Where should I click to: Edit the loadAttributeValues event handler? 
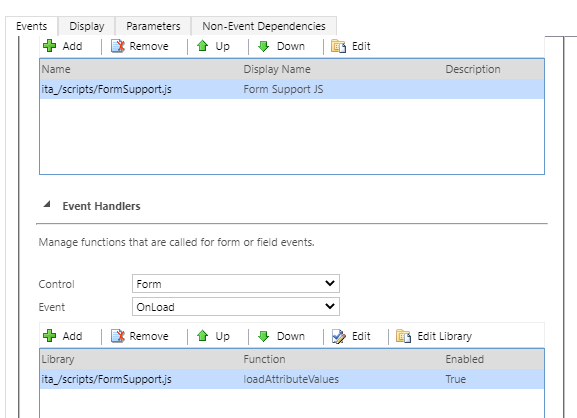(350, 336)
